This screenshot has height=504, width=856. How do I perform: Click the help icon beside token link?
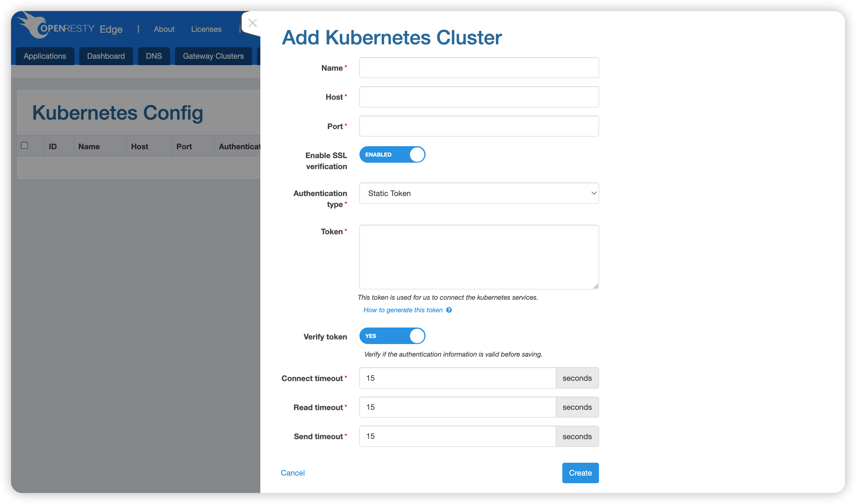(x=449, y=310)
